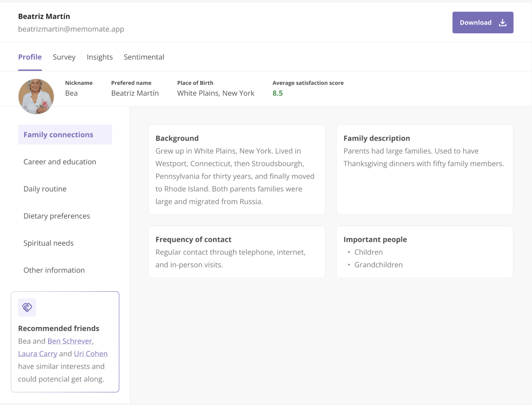
Task: Open Other information section
Action: [x=54, y=270]
